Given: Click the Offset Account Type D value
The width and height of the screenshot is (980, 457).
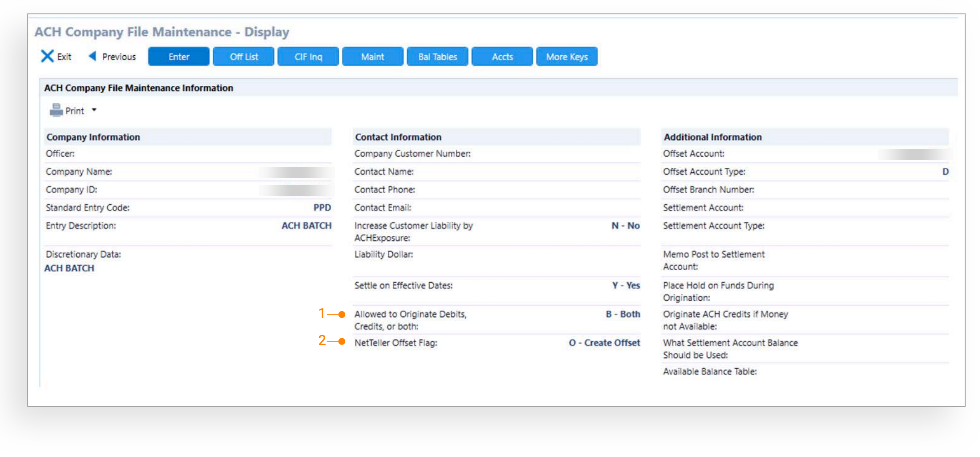Looking at the screenshot, I should coord(945,172).
